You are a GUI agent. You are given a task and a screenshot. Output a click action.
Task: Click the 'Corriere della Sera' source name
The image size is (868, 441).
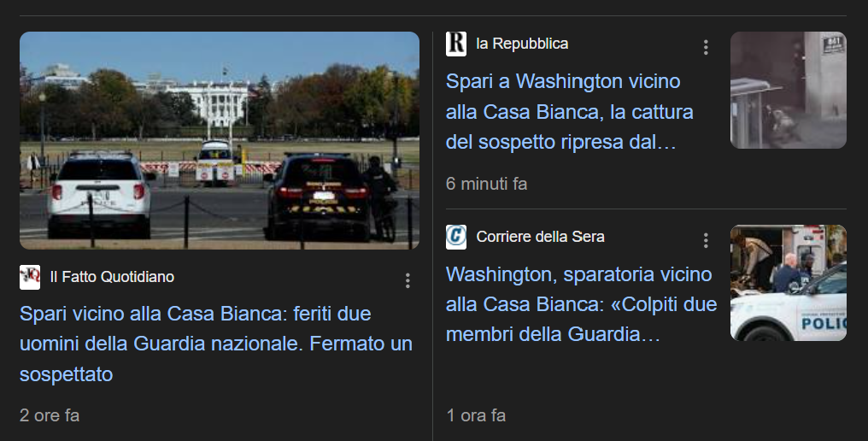[540, 237]
